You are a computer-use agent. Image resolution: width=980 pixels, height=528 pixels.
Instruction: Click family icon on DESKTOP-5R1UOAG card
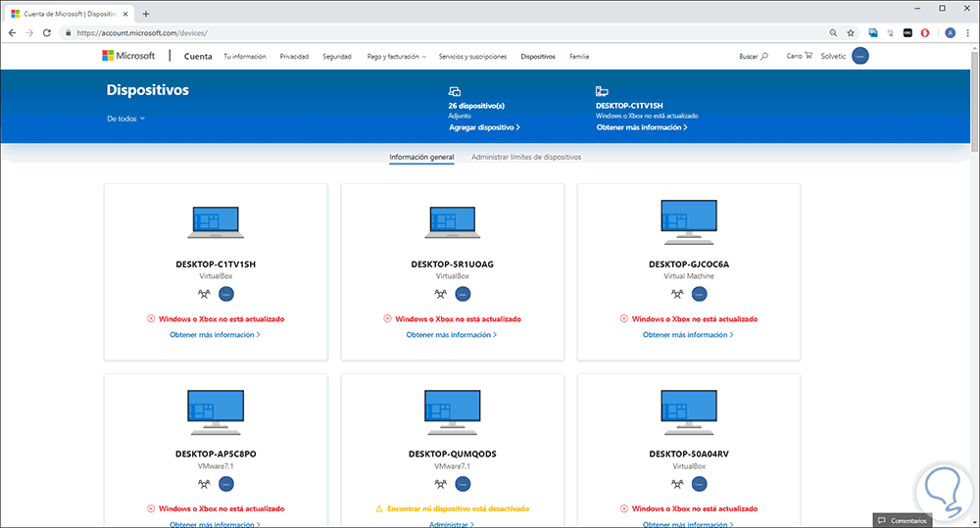(441, 294)
